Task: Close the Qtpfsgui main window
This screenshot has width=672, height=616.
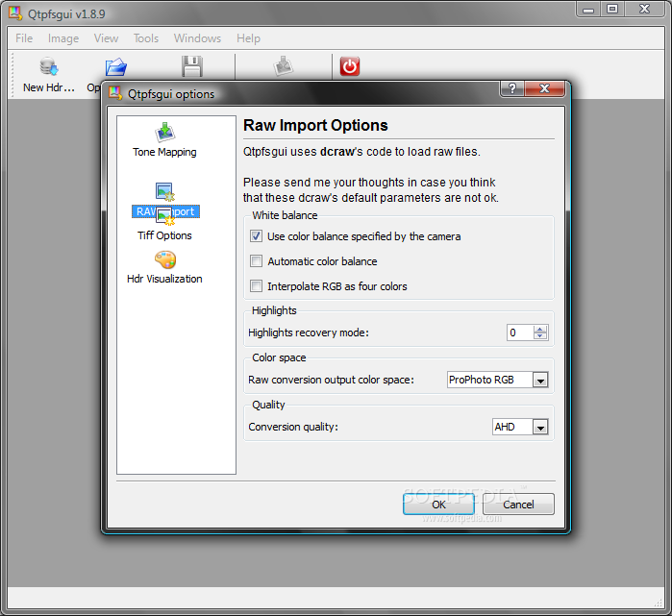Action: click(x=644, y=9)
